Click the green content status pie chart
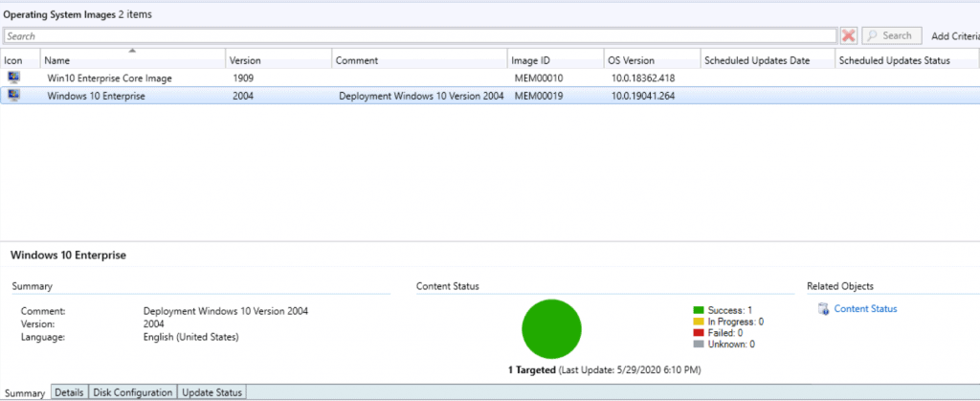 (x=551, y=327)
